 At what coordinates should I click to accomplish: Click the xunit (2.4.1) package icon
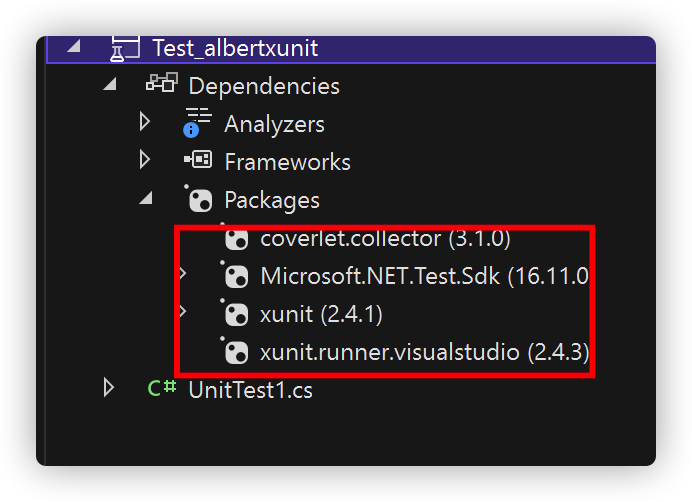[235, 313]
